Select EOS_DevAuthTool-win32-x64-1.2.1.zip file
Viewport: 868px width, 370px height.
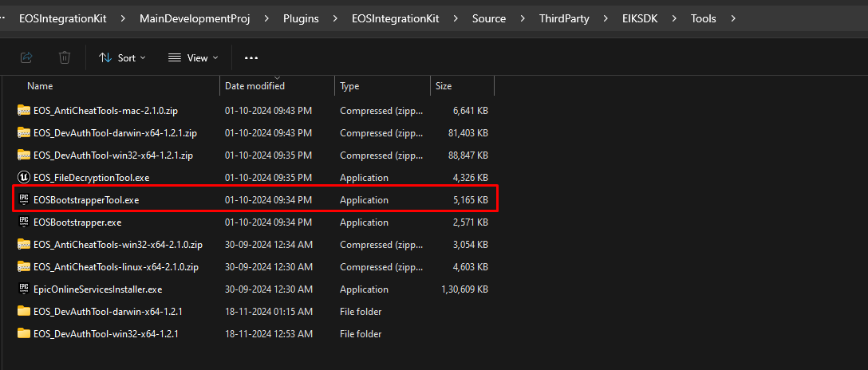(112, 155)
